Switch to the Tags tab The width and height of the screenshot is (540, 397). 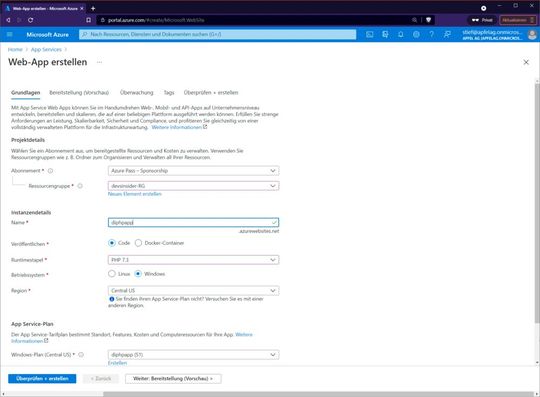[169, 93]
